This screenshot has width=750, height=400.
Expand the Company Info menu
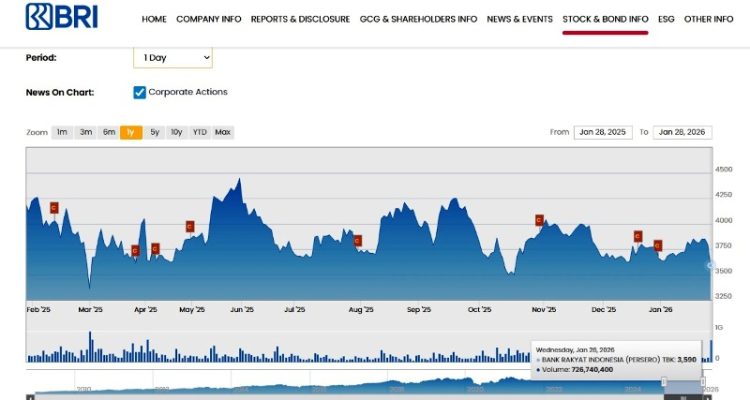[x=209, y=19]
